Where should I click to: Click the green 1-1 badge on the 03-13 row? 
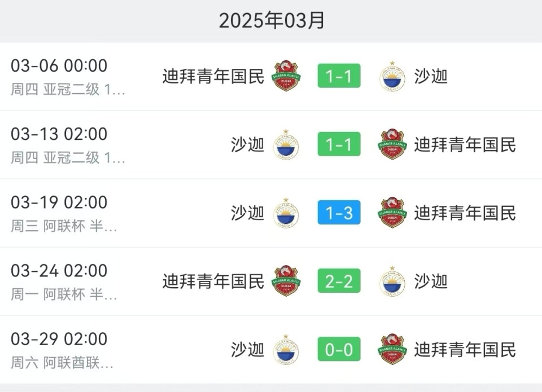[338, 145]
